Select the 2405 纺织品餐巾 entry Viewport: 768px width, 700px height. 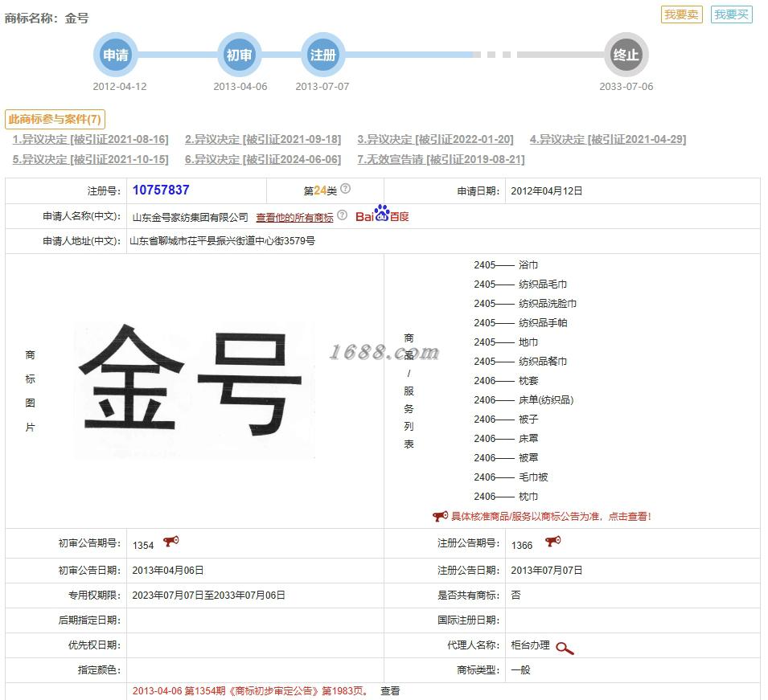coord(520,362)
